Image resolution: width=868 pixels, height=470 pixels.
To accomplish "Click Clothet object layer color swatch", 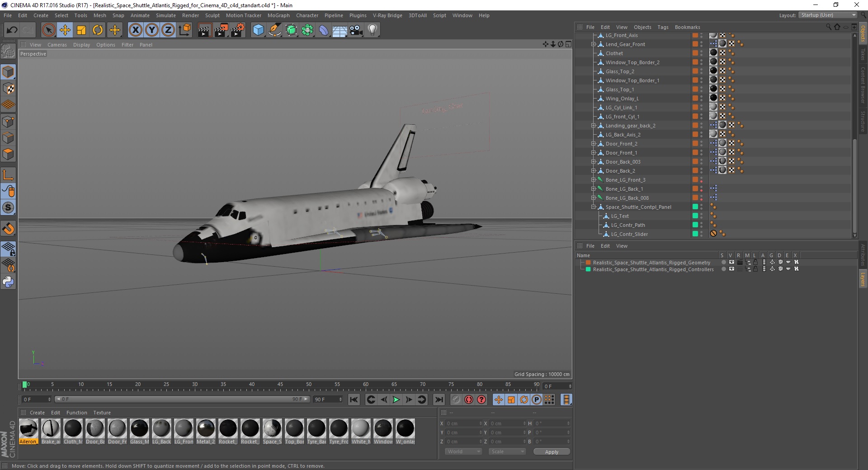I will tap(695, 53).
